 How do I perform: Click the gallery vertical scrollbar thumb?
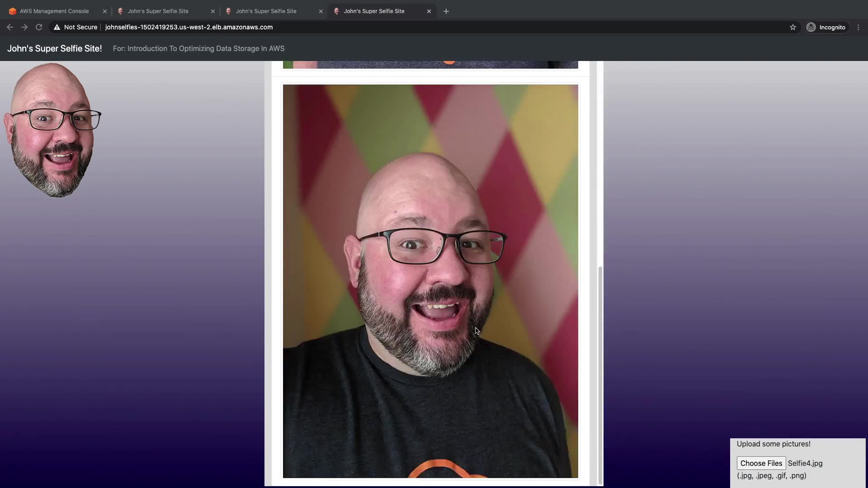(600, 375)
